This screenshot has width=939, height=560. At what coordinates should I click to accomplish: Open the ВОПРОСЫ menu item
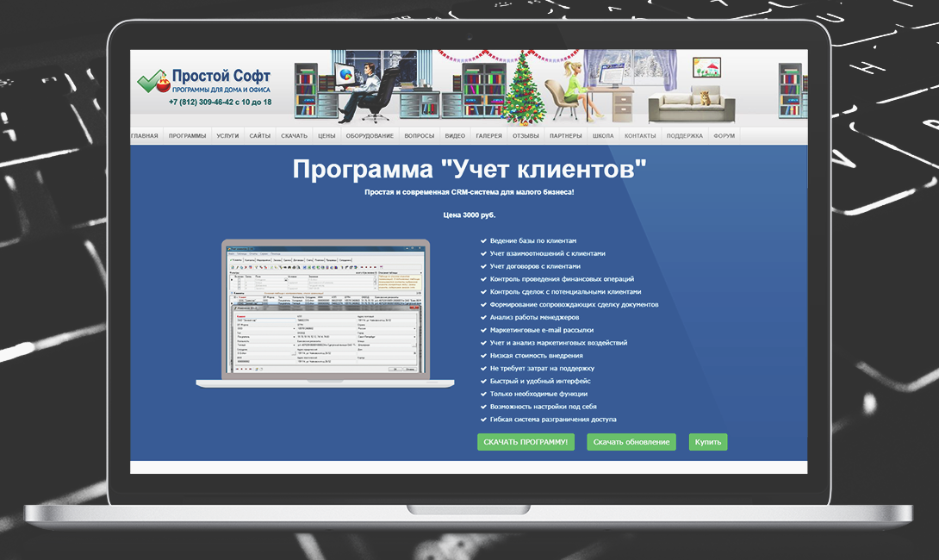(420, 136)
